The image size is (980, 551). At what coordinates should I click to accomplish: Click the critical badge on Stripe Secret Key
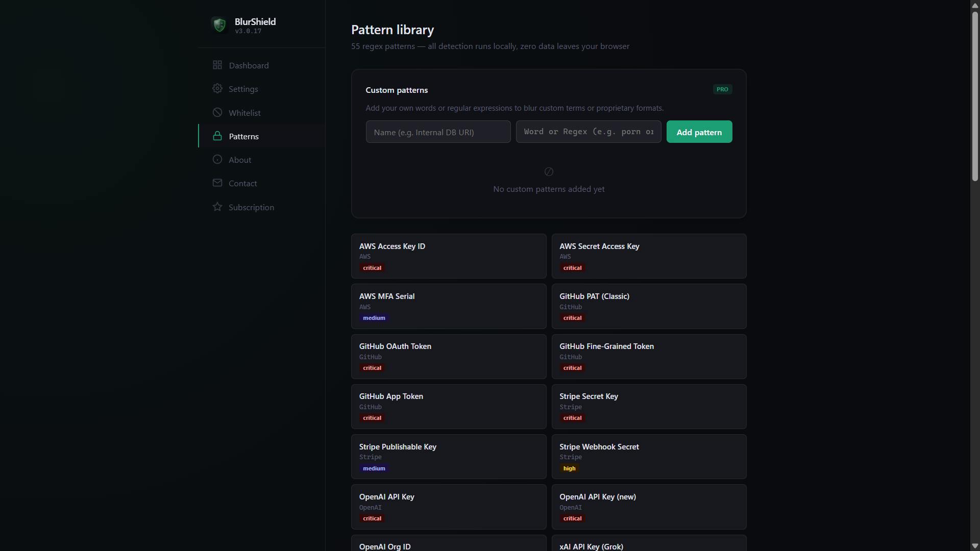click(572, 418)
